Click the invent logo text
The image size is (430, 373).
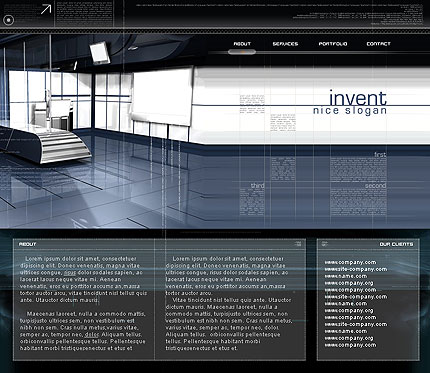(x=358, y=98)
